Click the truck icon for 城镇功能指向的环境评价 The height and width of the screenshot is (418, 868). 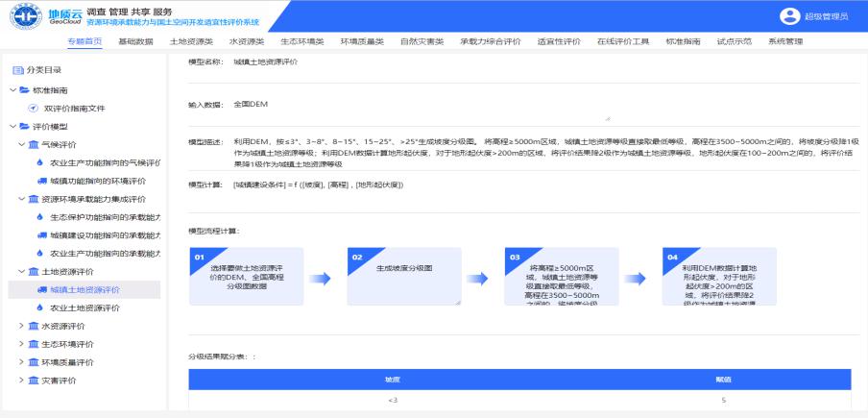point(41,181)
